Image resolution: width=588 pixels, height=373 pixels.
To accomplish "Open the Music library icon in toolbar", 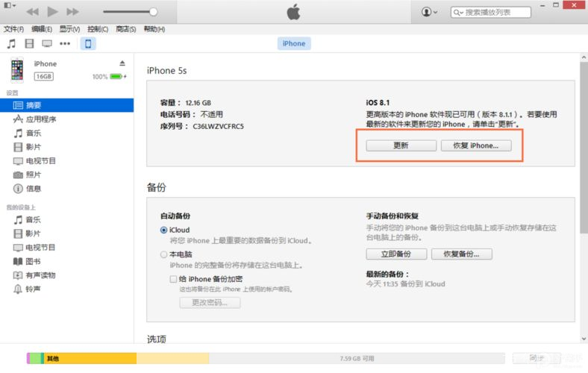I will pos(11,44).
